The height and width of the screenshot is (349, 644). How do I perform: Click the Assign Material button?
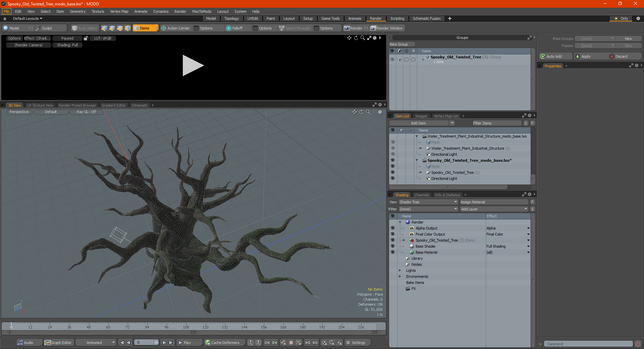click(x=493, y=202)
